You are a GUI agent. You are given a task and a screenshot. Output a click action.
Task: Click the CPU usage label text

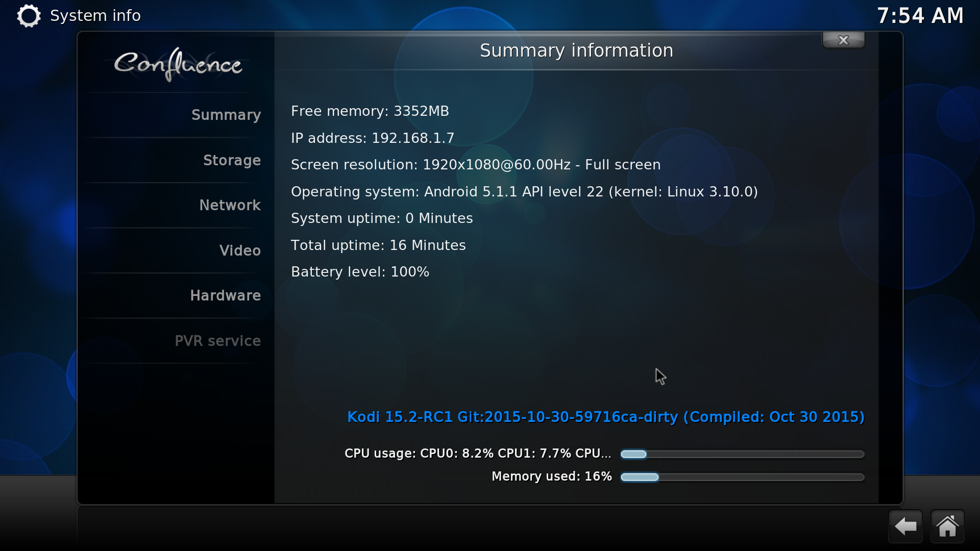coord(478,454)
